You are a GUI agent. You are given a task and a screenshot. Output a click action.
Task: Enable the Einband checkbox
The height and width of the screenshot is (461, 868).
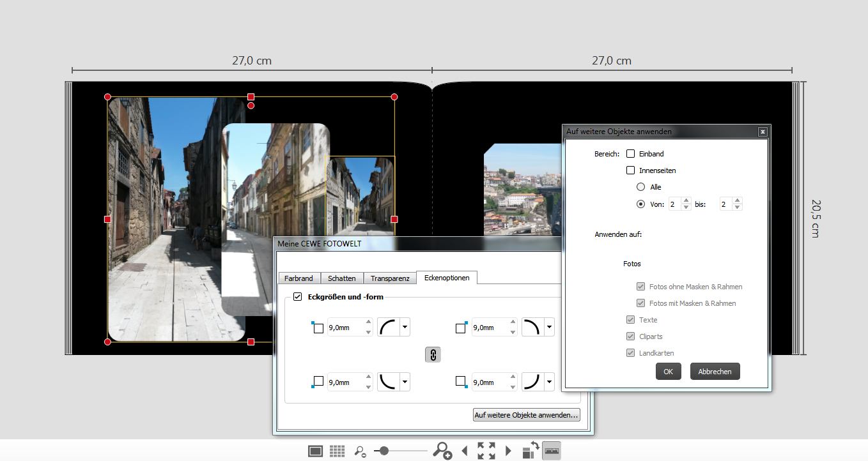point(631,154)
